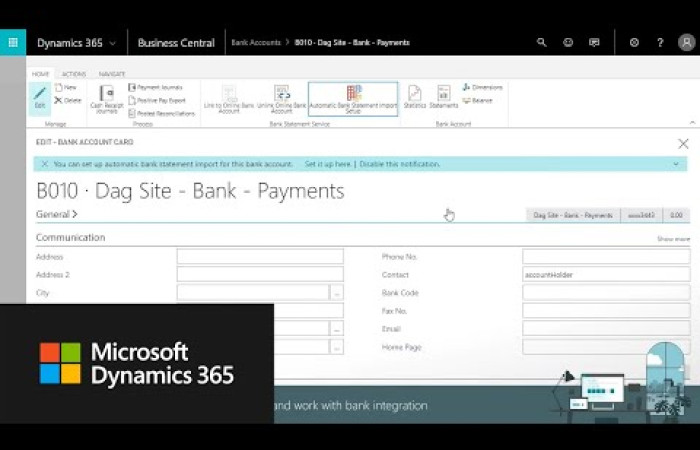The width and height of the screenshot is (700, 450).
Task: Open bank account Statements
Action: (444, 97)
